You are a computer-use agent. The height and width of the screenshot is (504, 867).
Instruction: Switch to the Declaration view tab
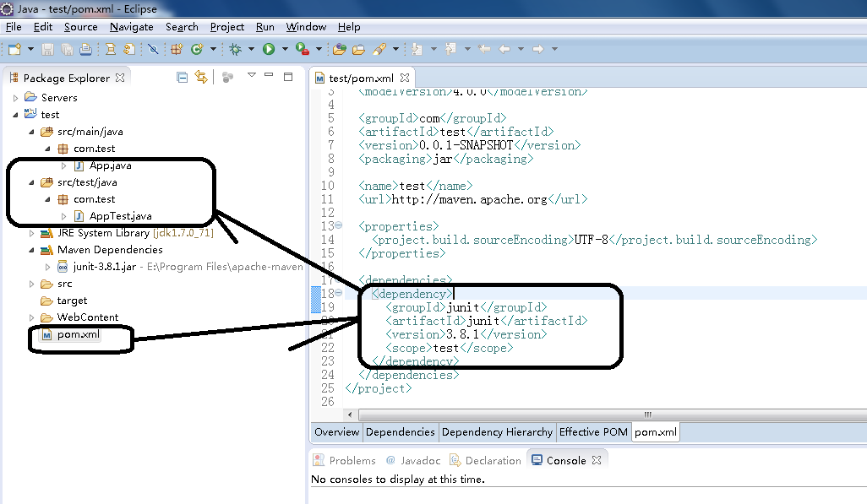(x=486, y=460)
